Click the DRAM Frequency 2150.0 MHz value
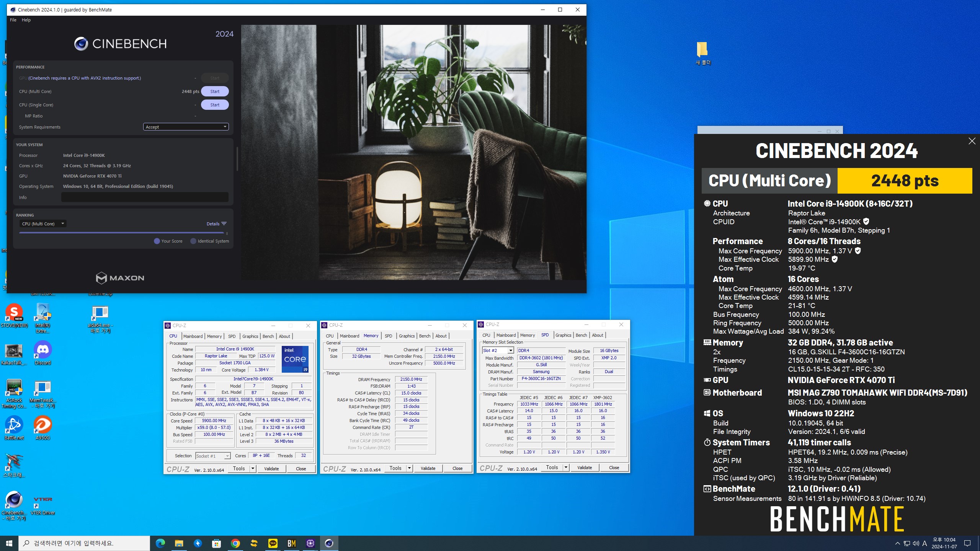Viewport: 980px width, 551px height. pyautogui.click(x=411, y=379)
